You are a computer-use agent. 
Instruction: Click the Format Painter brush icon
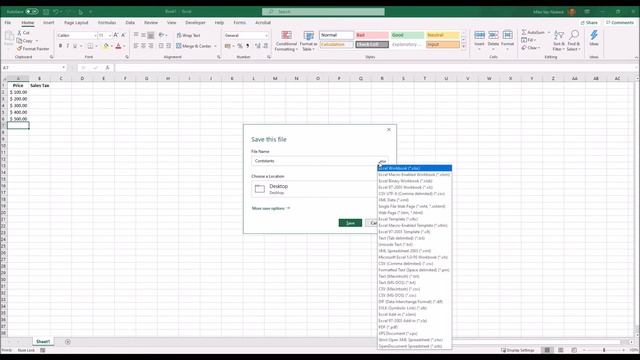(x=19, y=49)
